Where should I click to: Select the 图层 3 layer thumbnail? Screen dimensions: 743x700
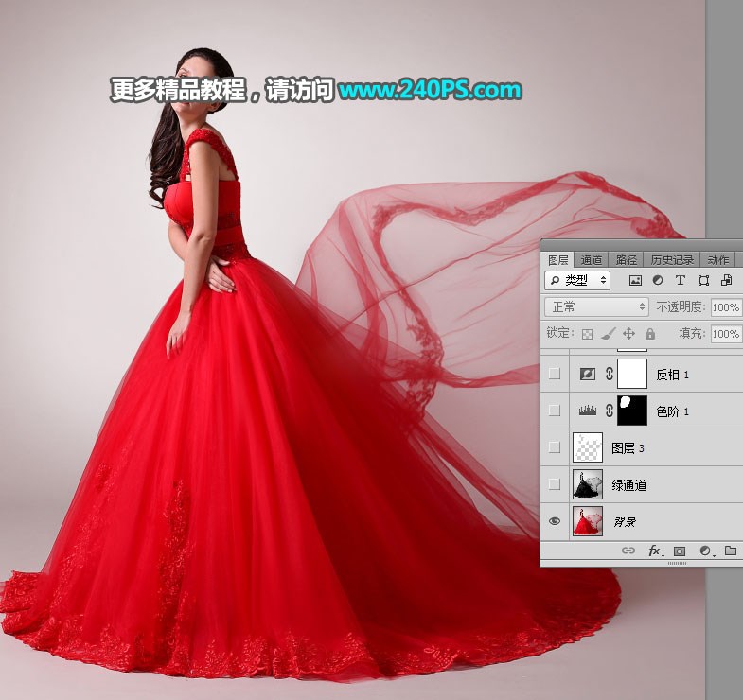click(588, 447)
